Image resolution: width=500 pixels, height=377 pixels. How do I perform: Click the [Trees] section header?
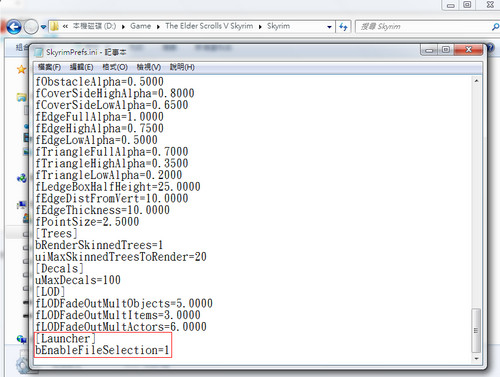(x=56, y=234)
